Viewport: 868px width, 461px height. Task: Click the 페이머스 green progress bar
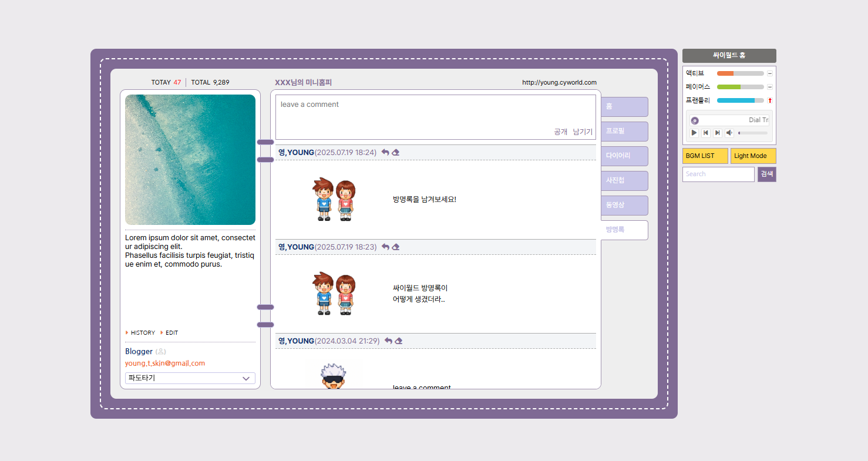(729, 87)
